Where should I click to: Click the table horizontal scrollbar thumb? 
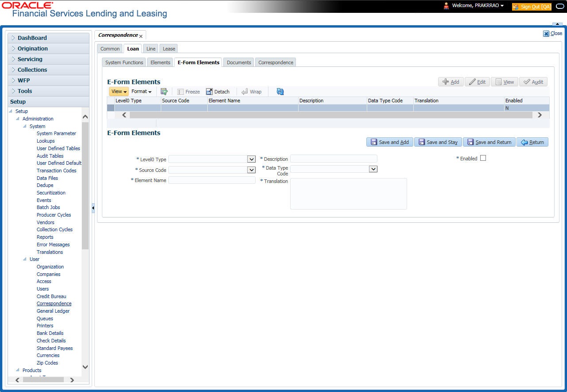[331, 115]
